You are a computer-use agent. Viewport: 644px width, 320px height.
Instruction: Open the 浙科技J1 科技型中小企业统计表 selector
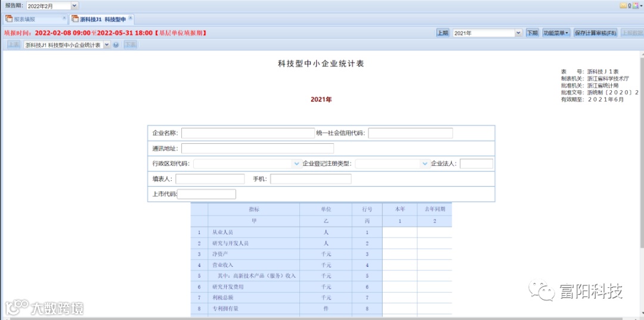point(106,45)
